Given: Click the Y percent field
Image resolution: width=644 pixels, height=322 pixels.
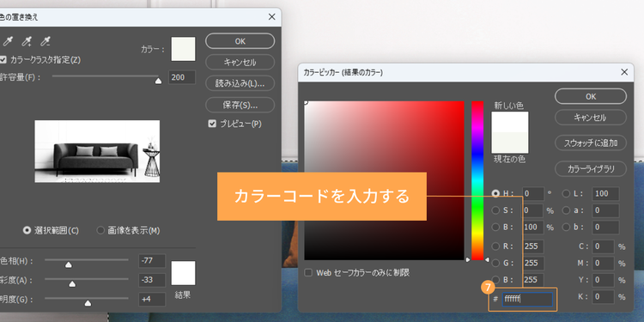Looking at the screenshot, I should pyautogui.click(x=604, y=280).
